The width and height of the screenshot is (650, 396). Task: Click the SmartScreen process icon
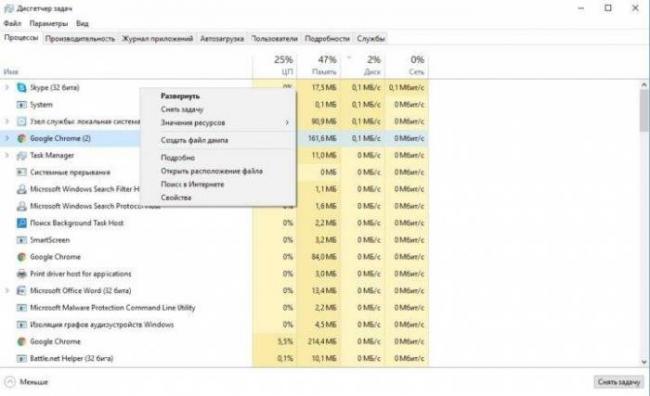(x=22, y=240)
